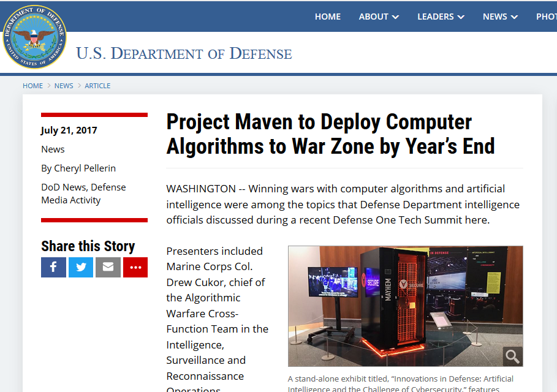Screen dimensions: 557x392
Task: Click the Project Maven article headline
Action: [x=330, y=134]
